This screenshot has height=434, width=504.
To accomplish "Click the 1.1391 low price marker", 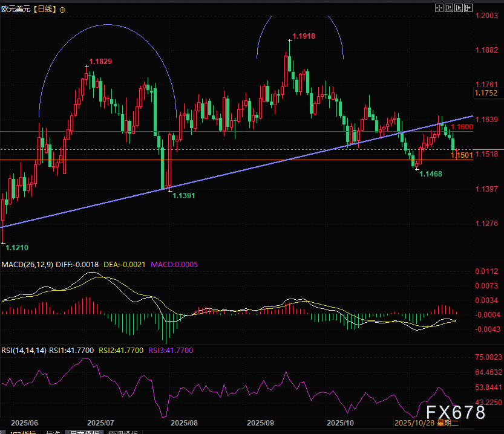I will (x=184, y=196).
